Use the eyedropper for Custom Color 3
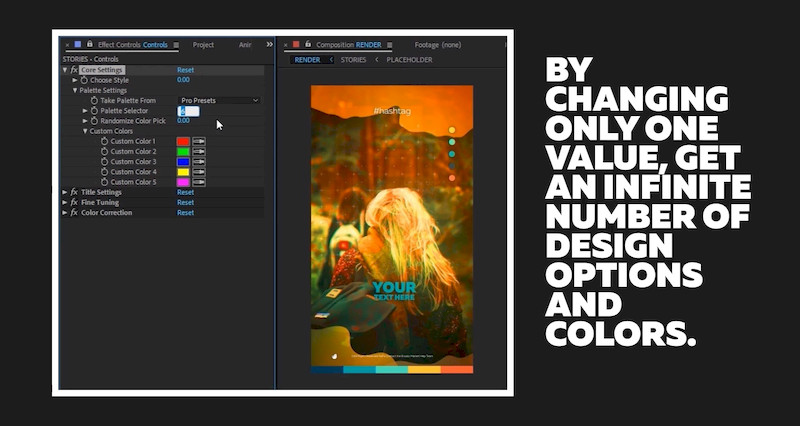Image resolution: width=800 pixels, height=426 pixels. pos(199,162)
